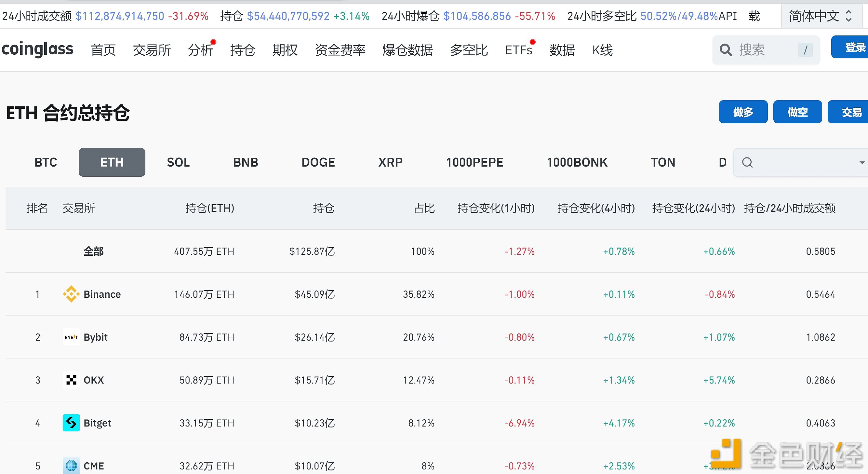
Task: Click the 做空 button
Action: (x=797, y=112)
